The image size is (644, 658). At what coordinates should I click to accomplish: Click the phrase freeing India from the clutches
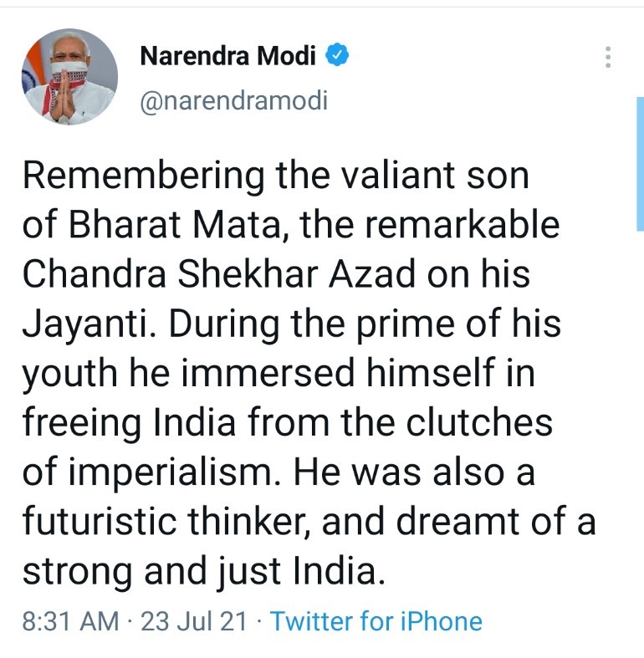coord(288,423)
